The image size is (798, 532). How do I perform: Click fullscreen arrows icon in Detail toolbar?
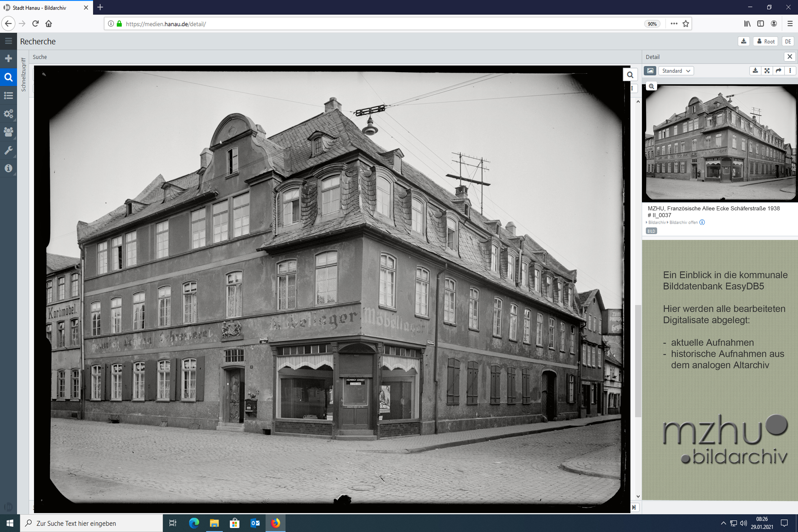point(767,70)
